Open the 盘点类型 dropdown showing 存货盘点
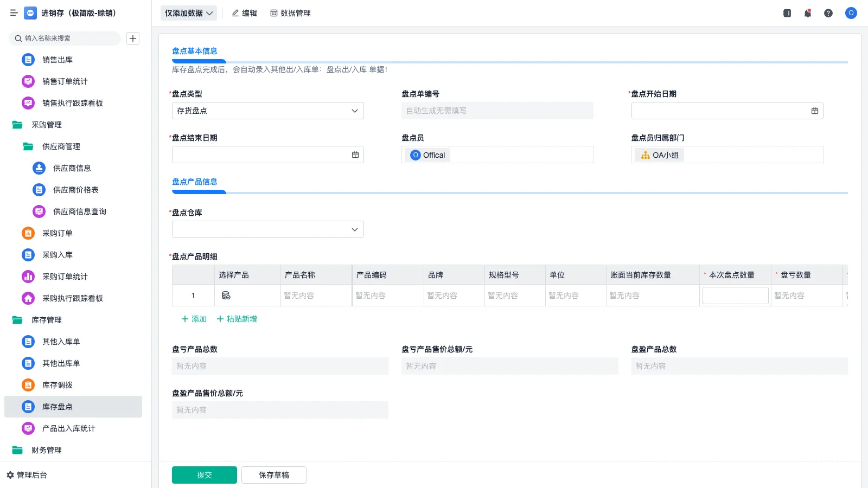 [267, 111]
